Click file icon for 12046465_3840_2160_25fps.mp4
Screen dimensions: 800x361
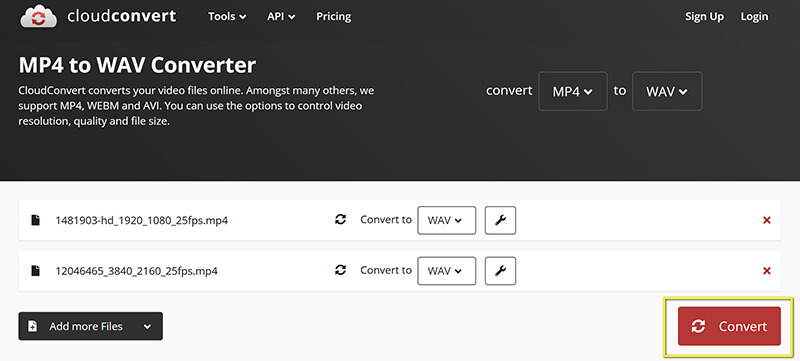click(x=35, y=271)
